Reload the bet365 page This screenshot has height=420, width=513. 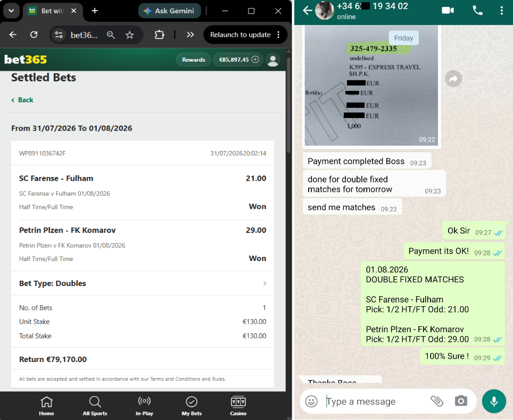(34, 35)
